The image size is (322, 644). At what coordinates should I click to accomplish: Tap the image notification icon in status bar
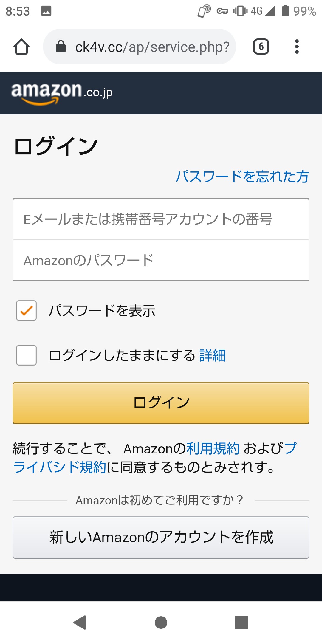click(46, 11)
